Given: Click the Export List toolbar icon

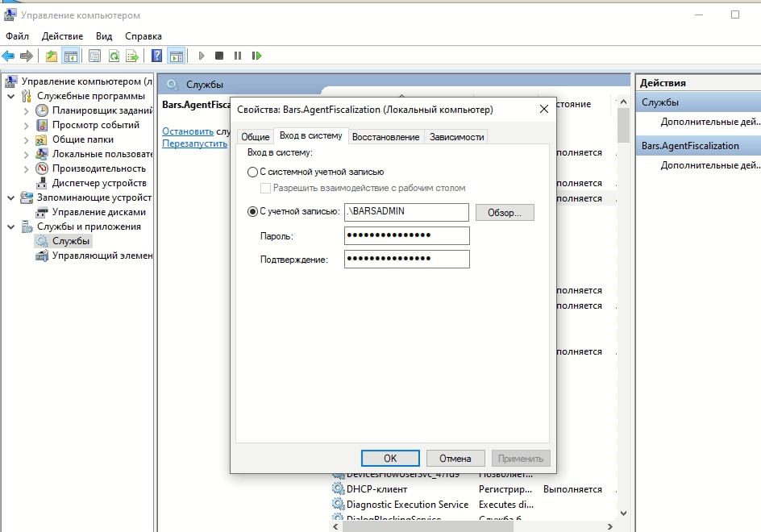Looking at the screenshot, I should (x=132, y=56).
